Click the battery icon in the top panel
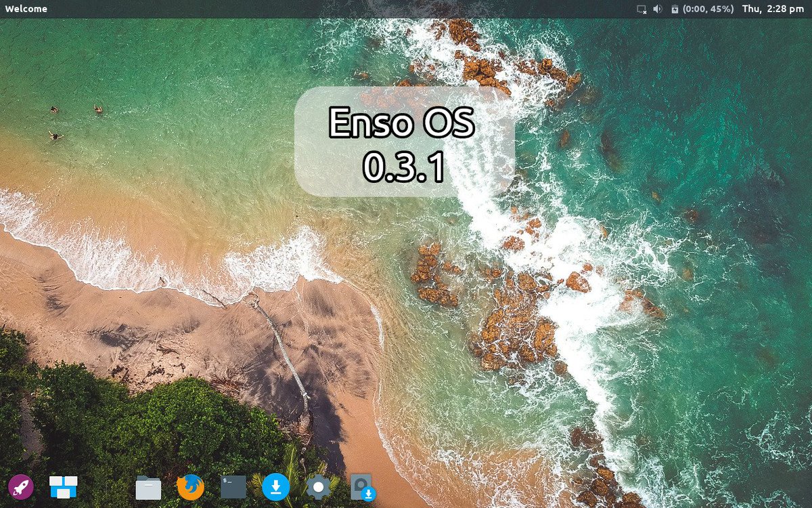The width and height of the screenshot is (812, 508). [674, 9]
